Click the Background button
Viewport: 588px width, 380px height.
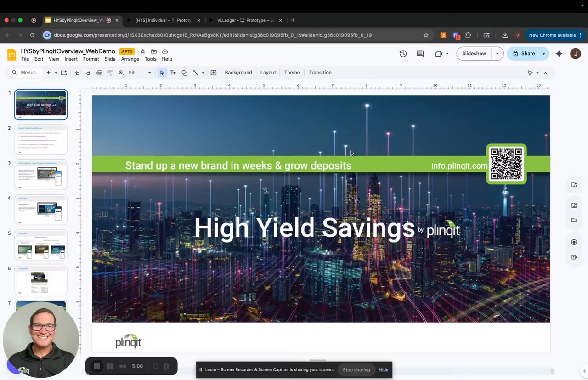[238, 73]
